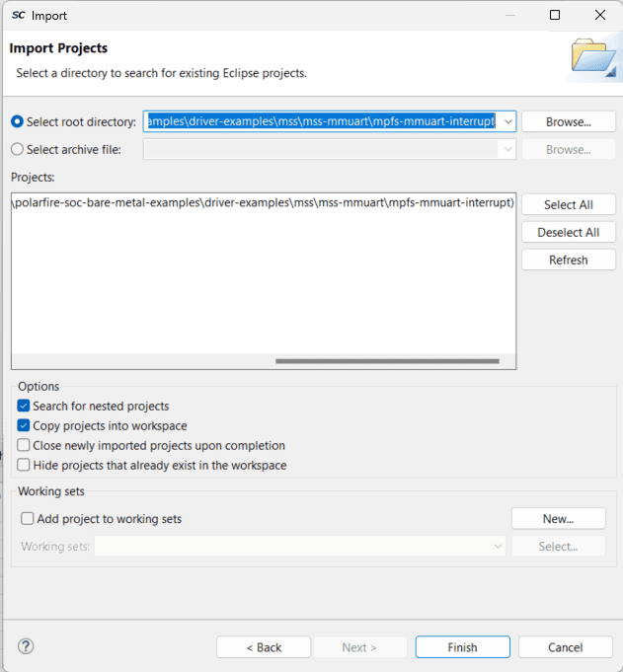Screen dimensions: 623x672
Task: Select the root directory radio button
Action: pyautogui.click(x=18, y=121)
